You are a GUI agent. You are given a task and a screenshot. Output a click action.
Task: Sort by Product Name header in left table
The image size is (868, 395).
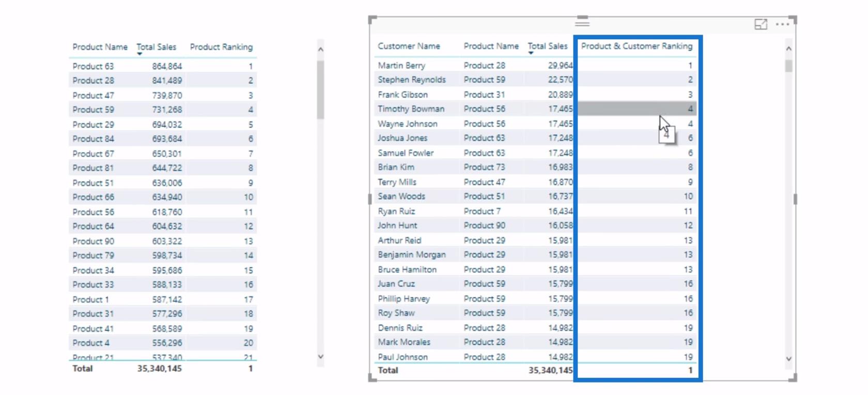point(100,47)
